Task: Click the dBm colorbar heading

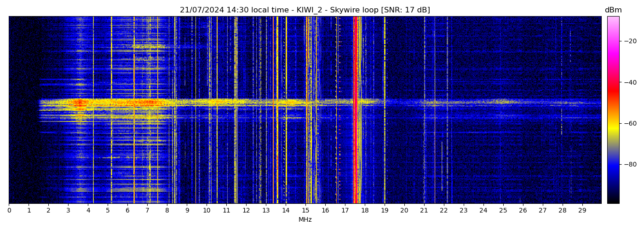Action: pyautogui.click(x=613, y=10)
